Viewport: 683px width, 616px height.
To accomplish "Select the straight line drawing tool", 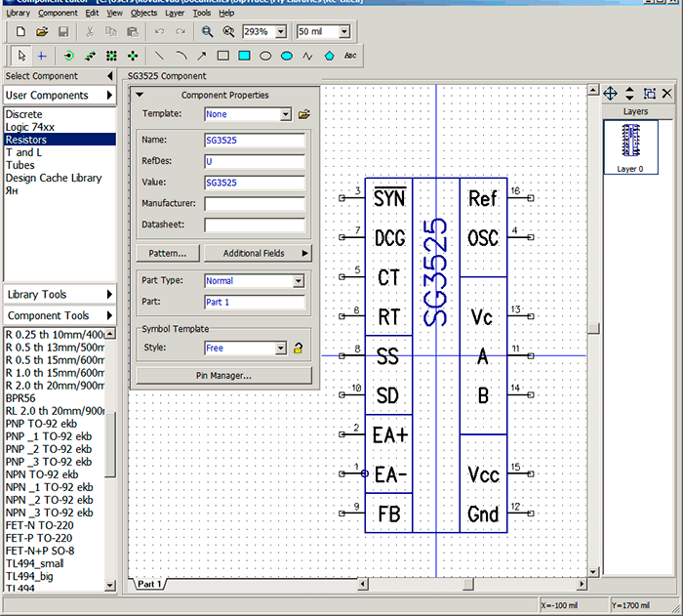I will (x=159, y=56).
